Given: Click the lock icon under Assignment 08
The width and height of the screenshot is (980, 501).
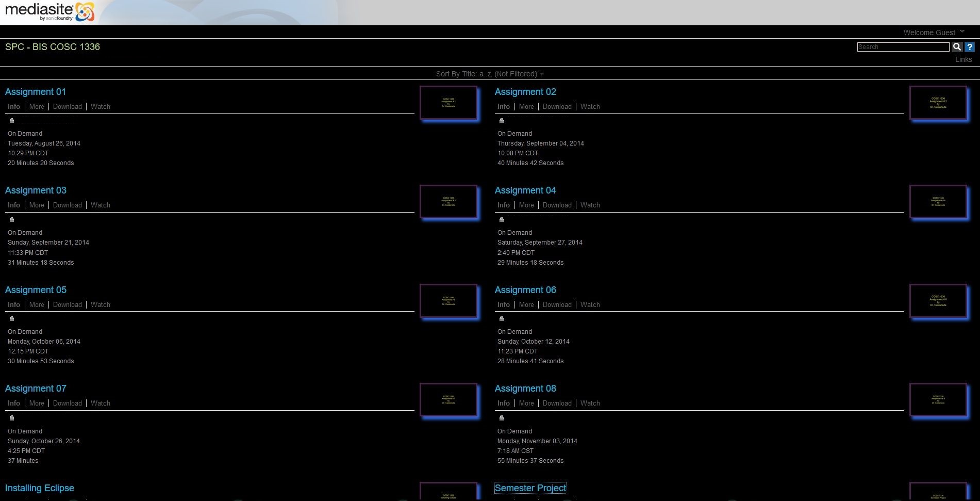Looking at the screenshot, I should [502, 418].
